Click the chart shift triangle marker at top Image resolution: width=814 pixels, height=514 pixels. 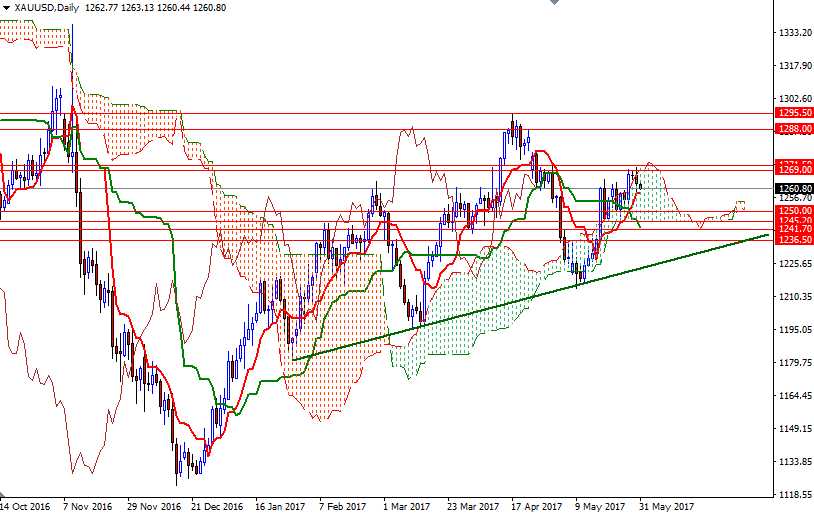pyautogui.click(x=555, y=4)
